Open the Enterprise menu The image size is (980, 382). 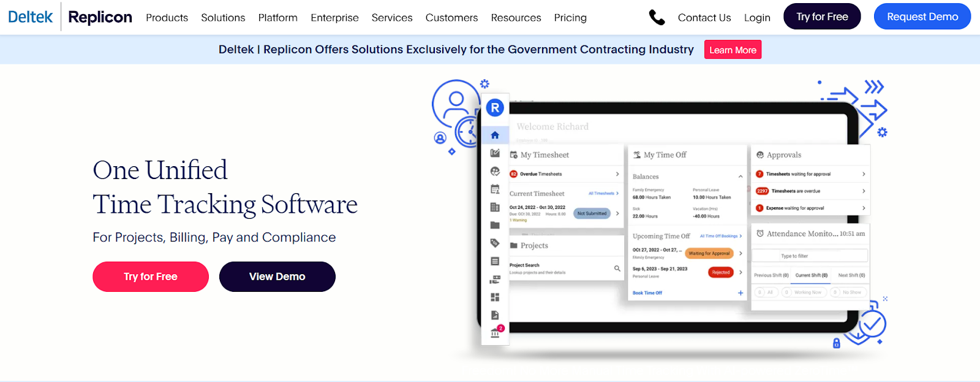pyautogui.click(x=334, y=18)
